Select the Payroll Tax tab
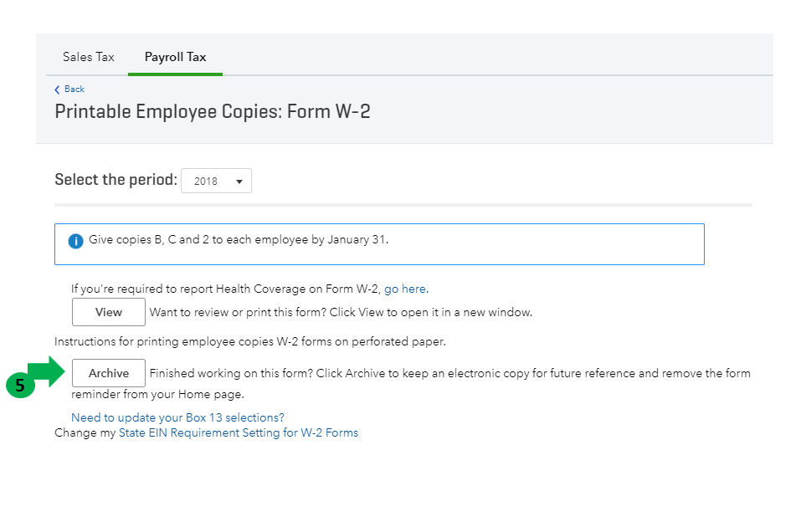Image resolution: width=801 pixels, height=532 pixels. pyautogui.click(x=175, y=57)
